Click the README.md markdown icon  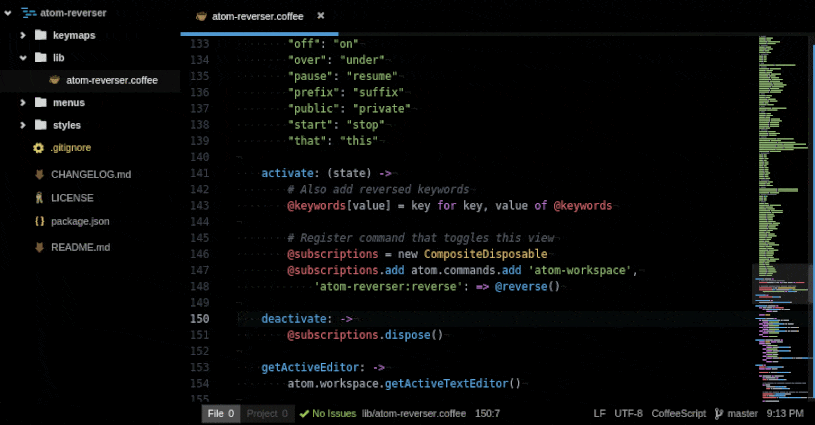coord(39,247)
